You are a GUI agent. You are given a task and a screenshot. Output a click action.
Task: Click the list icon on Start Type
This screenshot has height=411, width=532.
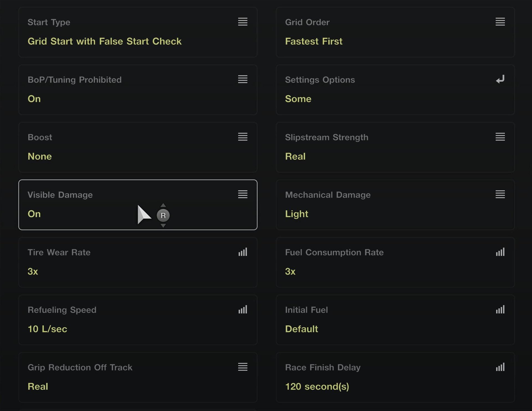[242, 22]
